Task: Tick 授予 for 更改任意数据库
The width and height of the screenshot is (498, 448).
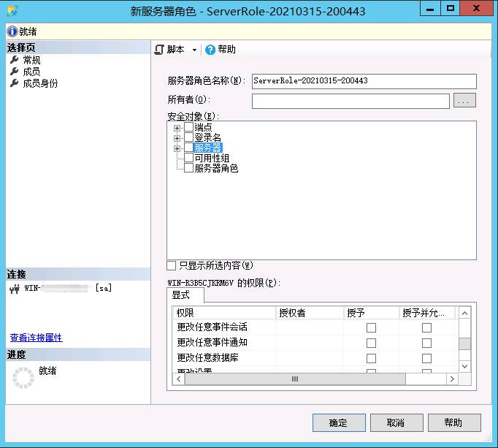Action: tap(371, 358)
